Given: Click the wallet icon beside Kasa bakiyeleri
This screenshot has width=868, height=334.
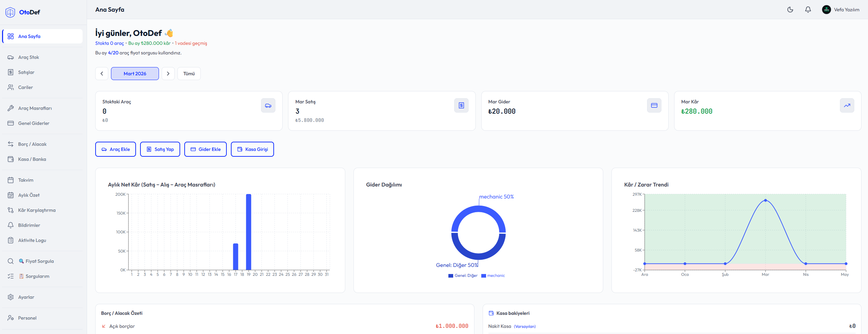Looking at the screenshot, I should click(491, 313).
